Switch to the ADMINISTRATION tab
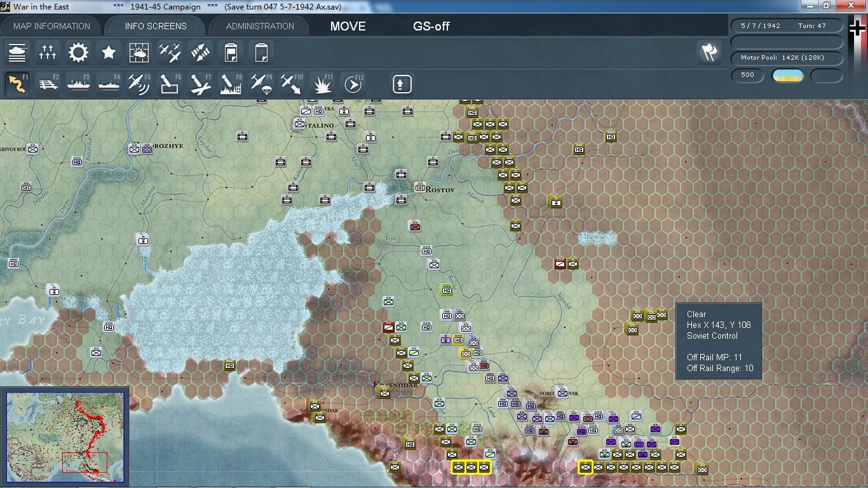The height and width of the screenshot is (488, 868). click(x=260, y=26)
